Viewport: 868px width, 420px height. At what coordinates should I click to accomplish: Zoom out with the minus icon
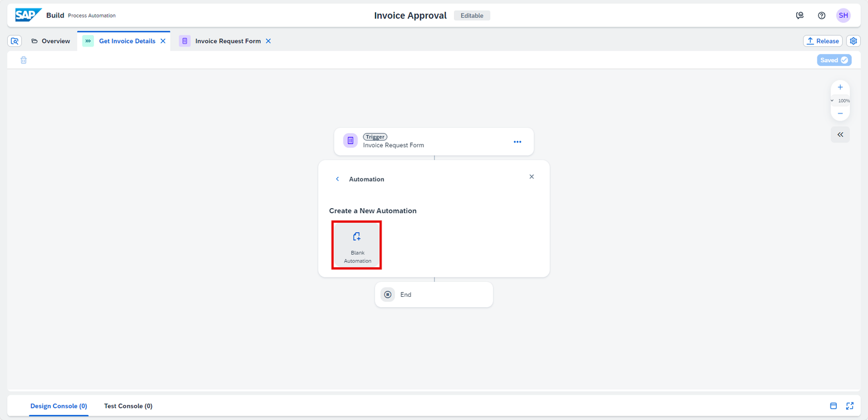click(x=840, y=113)
